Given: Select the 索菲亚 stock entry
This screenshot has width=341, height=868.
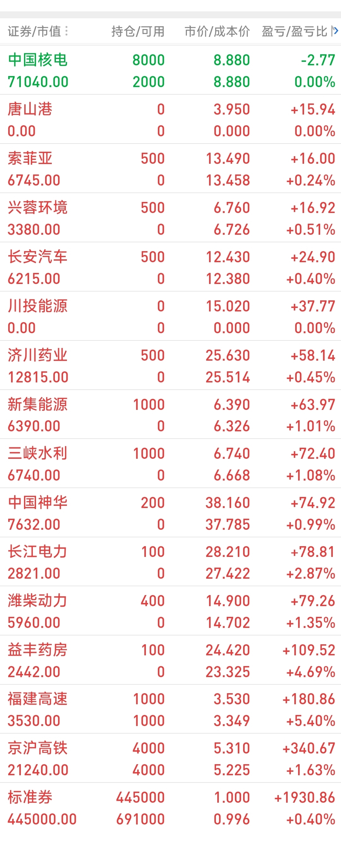Looking at the screenshot, I should [170, 168].
